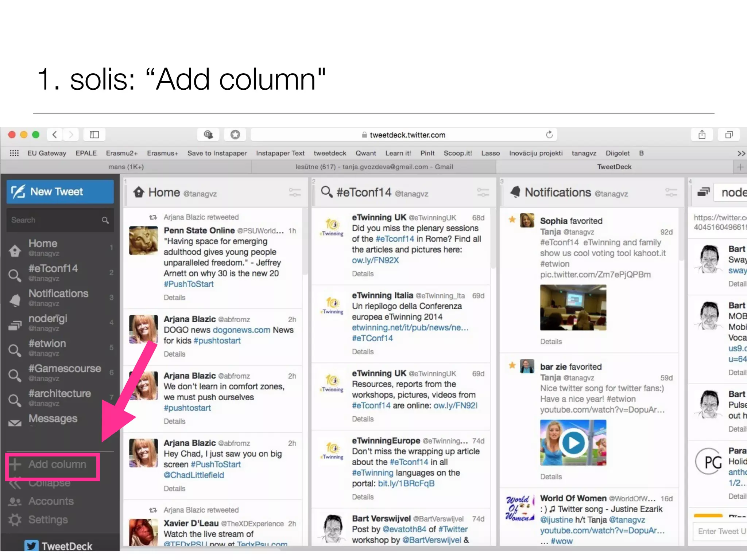Screen dimensions: 747x560
Task: Open the Accounts section in sidebar
Action: [x=51, y=501]
